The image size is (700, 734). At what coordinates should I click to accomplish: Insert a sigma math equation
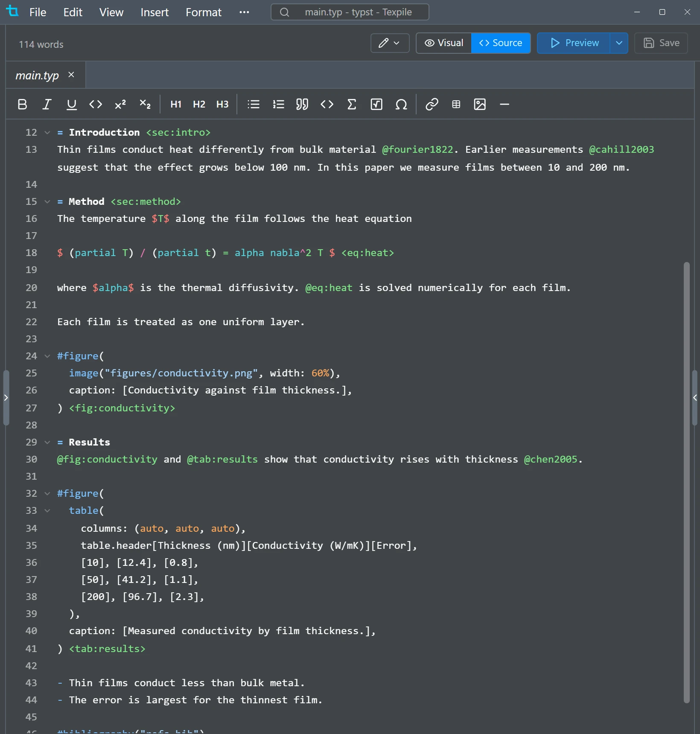point(352,104)
